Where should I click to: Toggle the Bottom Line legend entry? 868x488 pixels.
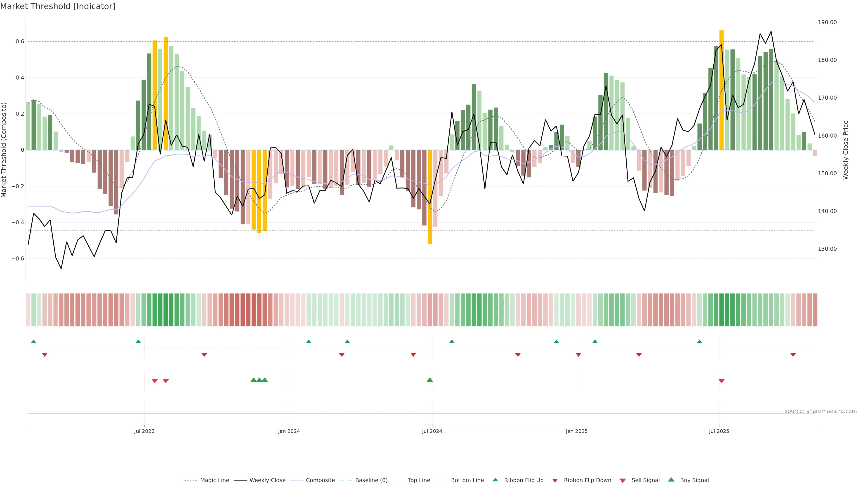pos(467,480)
